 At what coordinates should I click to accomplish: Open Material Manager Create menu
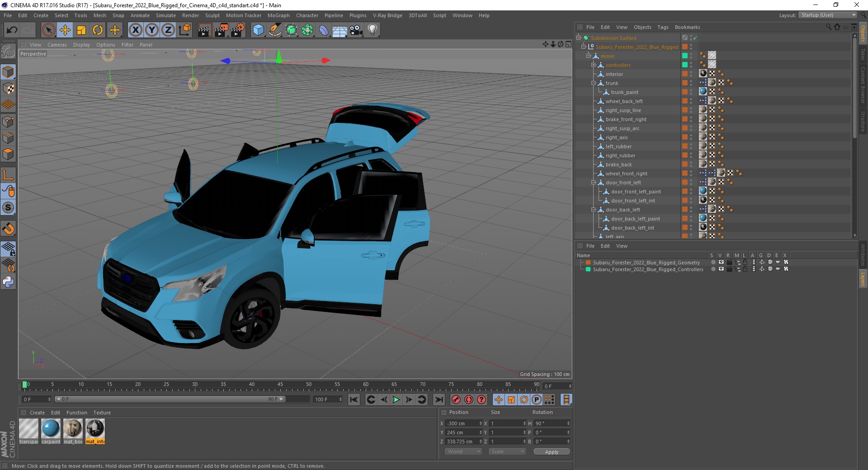click(x=37, y=413)
